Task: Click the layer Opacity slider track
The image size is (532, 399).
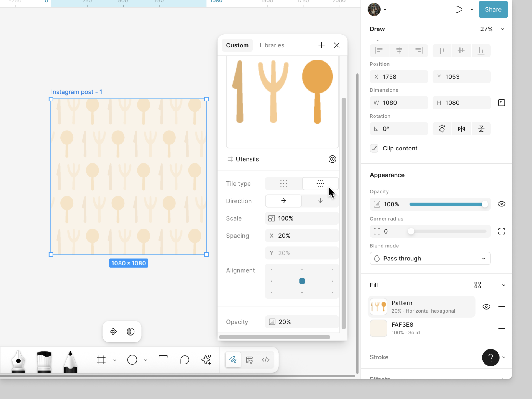Action: (x=447, y=204)
